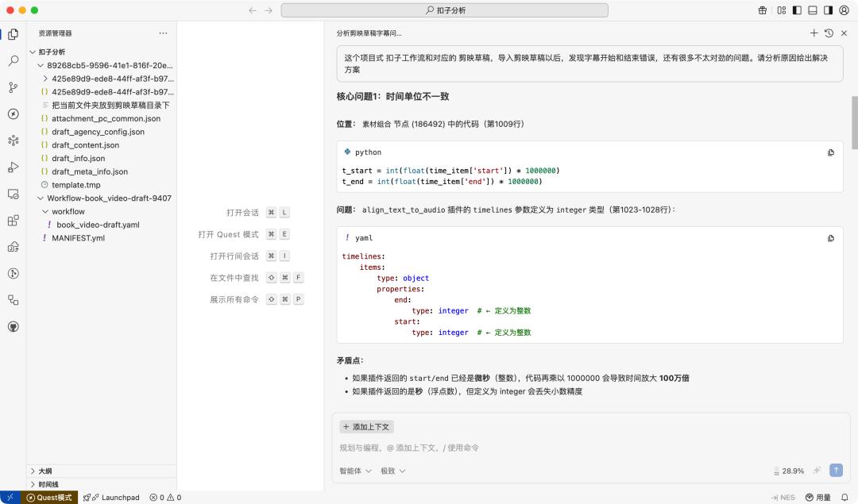Select the Extensions icon in the sidebar
This screenshot has height=504, width=858.
point(12,221)
